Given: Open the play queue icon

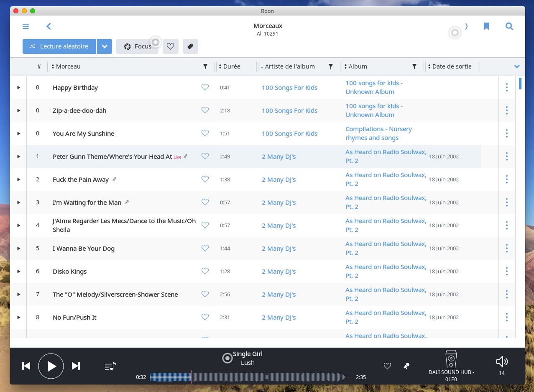Looking at the screenshot, I should tap(110, 366).
